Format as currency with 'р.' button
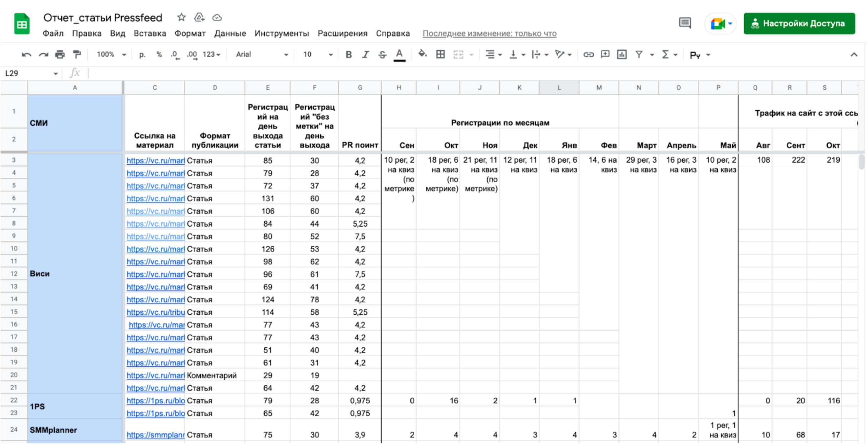The image size is (868, 444). coord(142,55)
